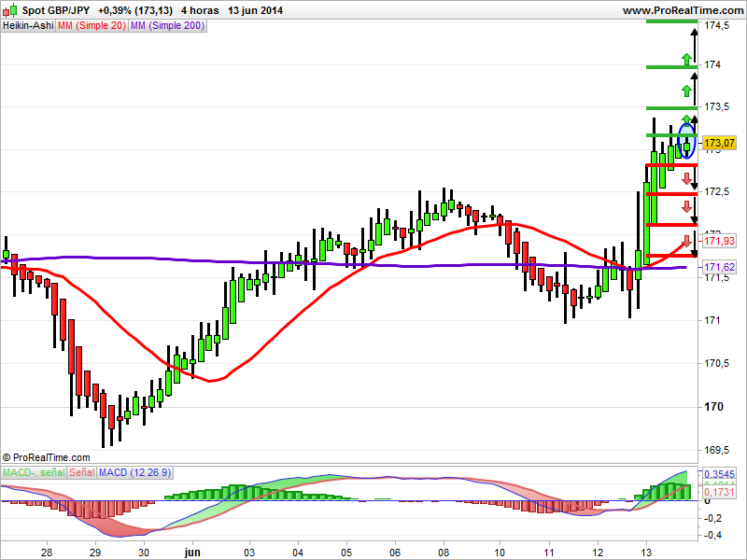Click the purple 171,62 moving average tag
The width and height of the screenshot is (747, 560).
click(x=719, y=267)
